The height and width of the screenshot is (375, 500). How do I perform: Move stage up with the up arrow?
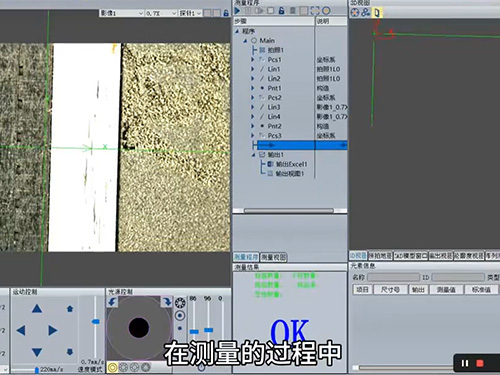point(37,309)
